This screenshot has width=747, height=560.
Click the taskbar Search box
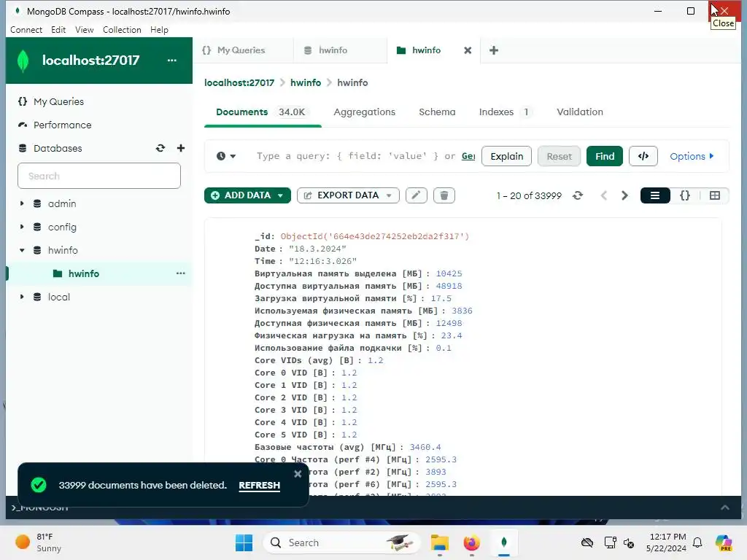coord(342,542)
